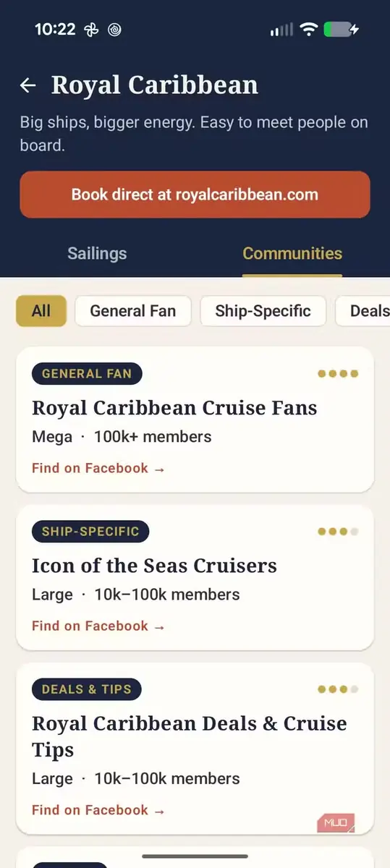Tap rating dots on Icon of the Seas card

click(338, 532)
